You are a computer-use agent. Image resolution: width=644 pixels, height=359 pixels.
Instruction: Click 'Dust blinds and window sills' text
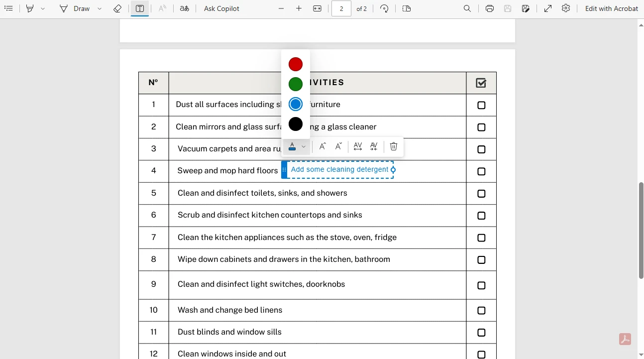point(229,332)
